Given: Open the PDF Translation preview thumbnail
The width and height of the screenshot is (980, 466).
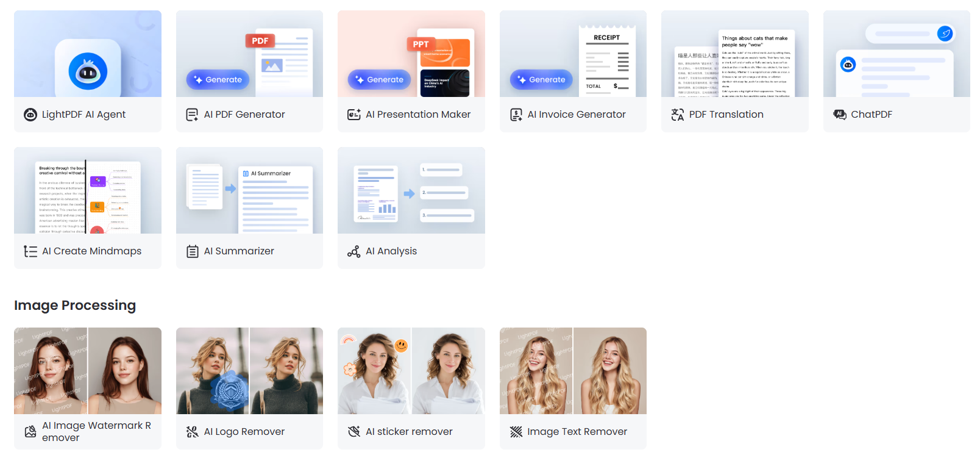Looking at the screenshot, I should point(734,54).
